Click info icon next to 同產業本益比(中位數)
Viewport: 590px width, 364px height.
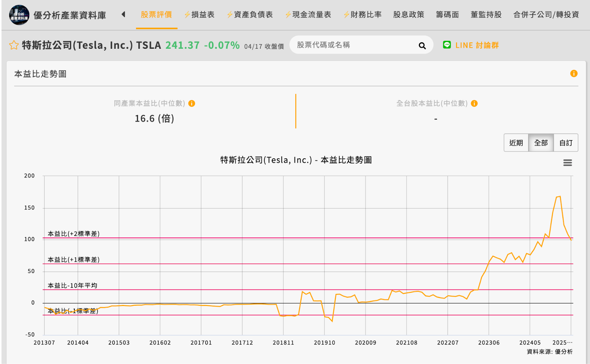point(191,104)
